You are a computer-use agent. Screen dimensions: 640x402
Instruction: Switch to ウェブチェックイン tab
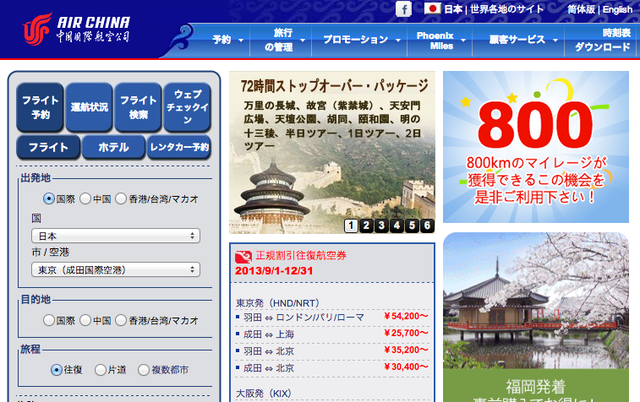(187, 107)
